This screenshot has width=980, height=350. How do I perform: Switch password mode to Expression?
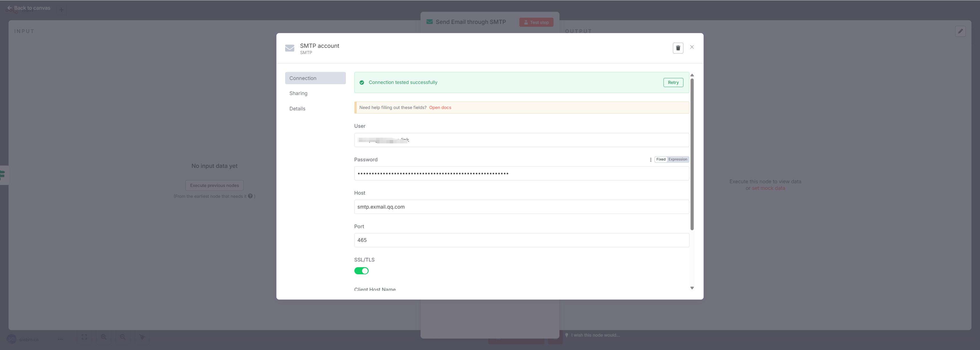[677, 160]
